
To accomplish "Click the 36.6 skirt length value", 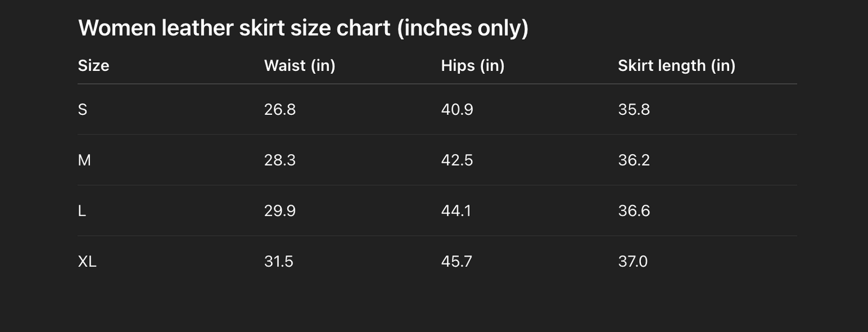I will click(x=634, y=211).
